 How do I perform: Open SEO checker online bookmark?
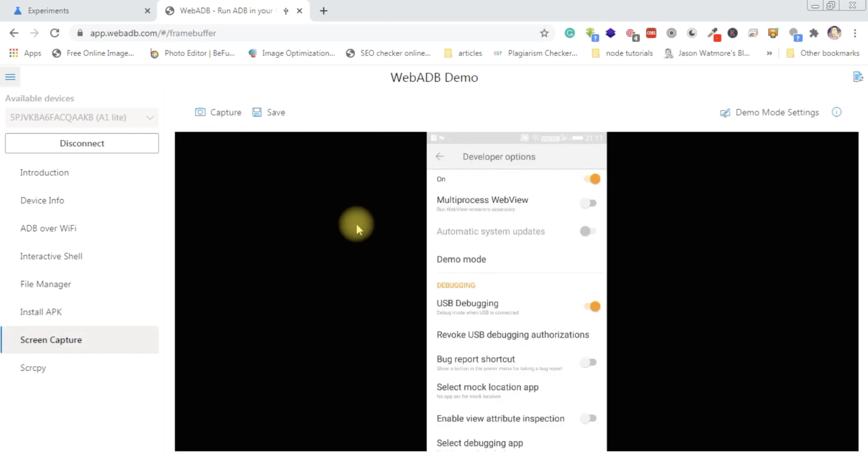[x=388, y=53]
